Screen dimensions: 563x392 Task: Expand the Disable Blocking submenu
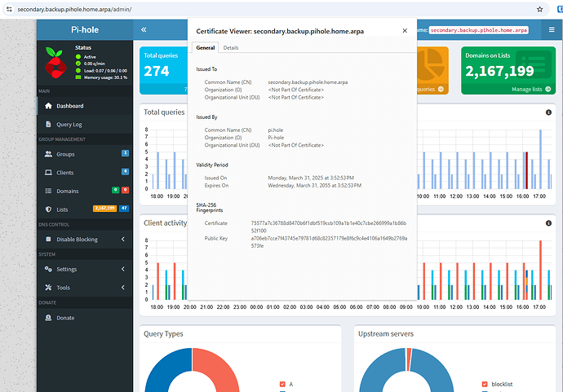point(122,240)
